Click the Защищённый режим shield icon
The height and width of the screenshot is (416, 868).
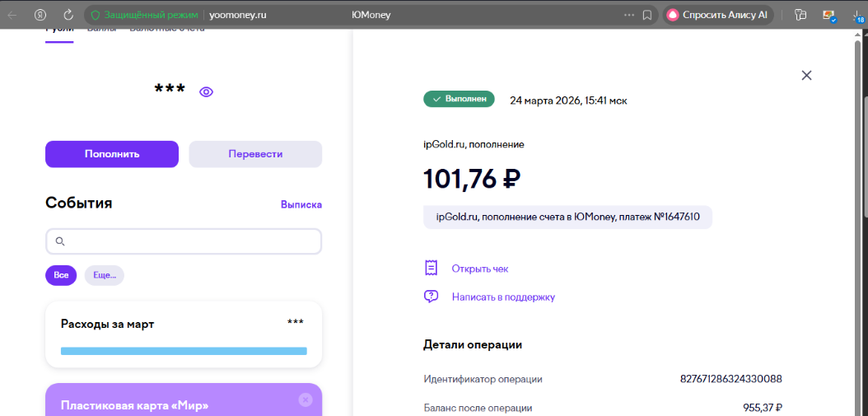pos(96,15)
